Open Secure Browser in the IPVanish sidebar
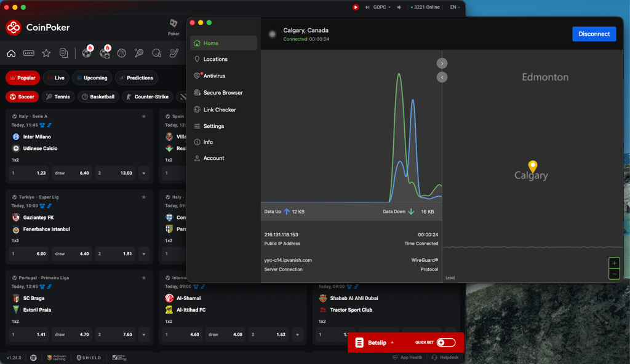630x364 pixels. (223, 93)
